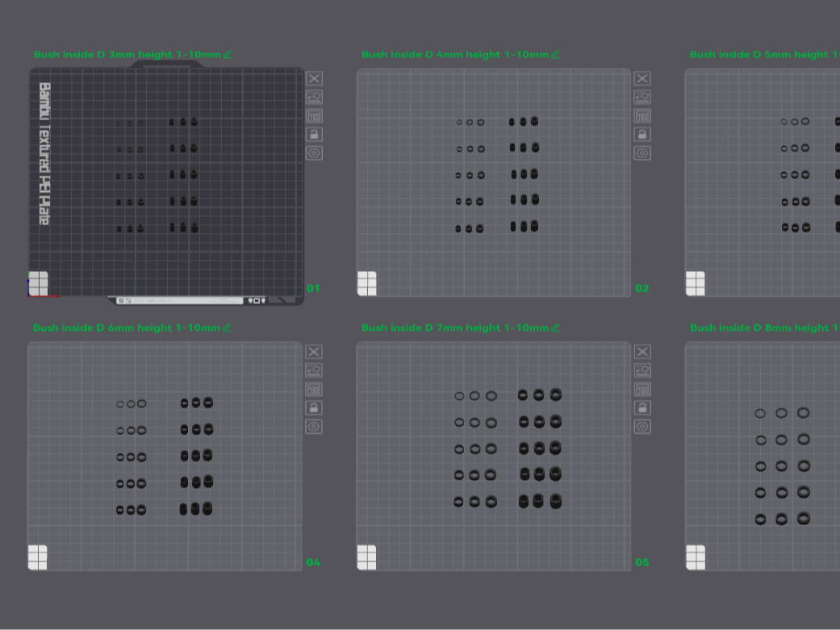
Task: Edit name of Bush inside D 3mm plate
Action: [228, 55]
